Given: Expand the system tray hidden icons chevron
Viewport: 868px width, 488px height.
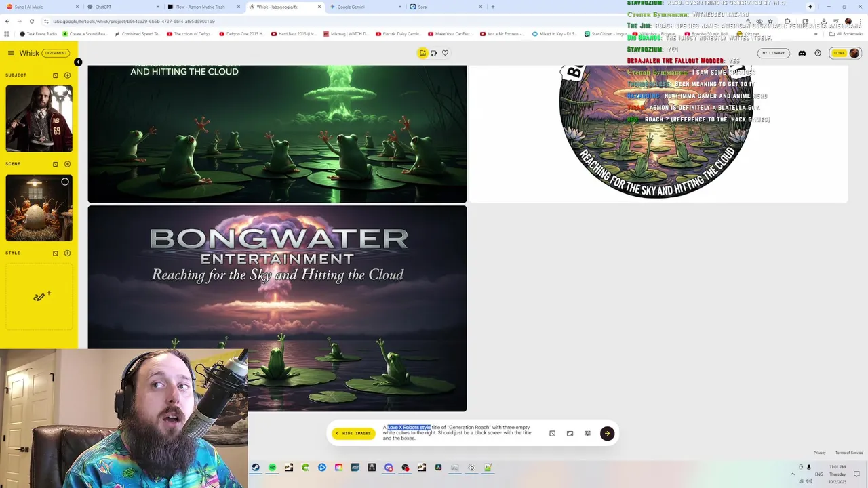Looking at the screenshot, I should coord(792,474).
